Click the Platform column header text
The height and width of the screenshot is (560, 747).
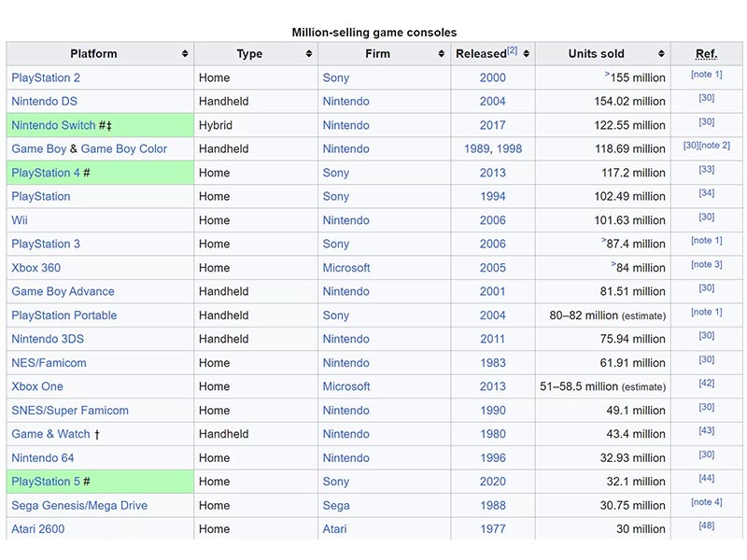click(94, 54)
